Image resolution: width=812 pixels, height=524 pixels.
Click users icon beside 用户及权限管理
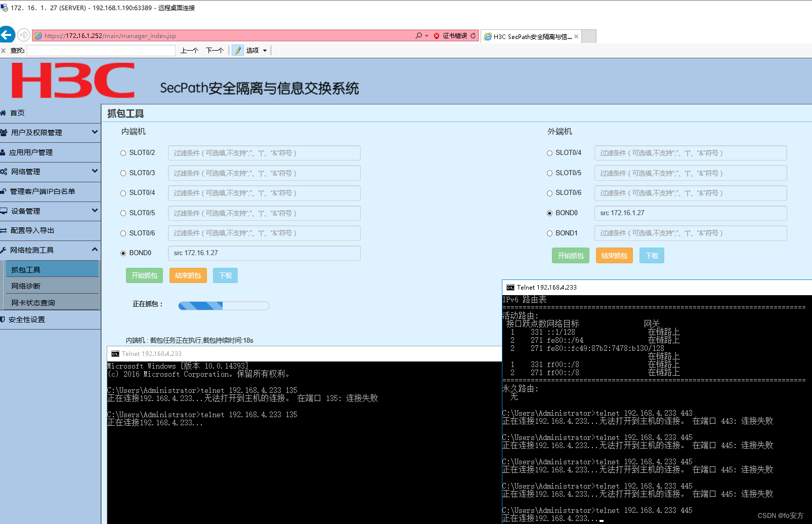[x=4, y=133]
